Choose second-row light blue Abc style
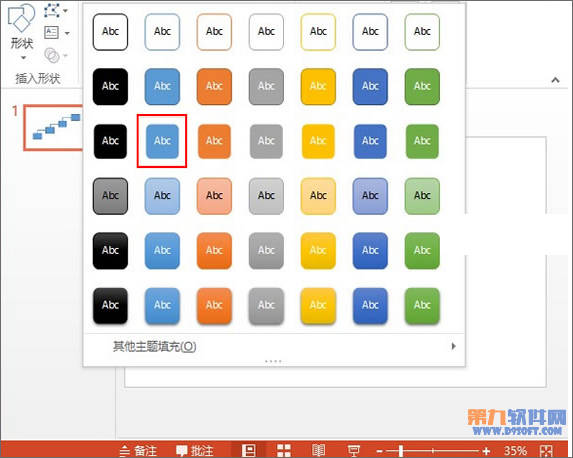The image size is (573, 458). pos(162,87)
